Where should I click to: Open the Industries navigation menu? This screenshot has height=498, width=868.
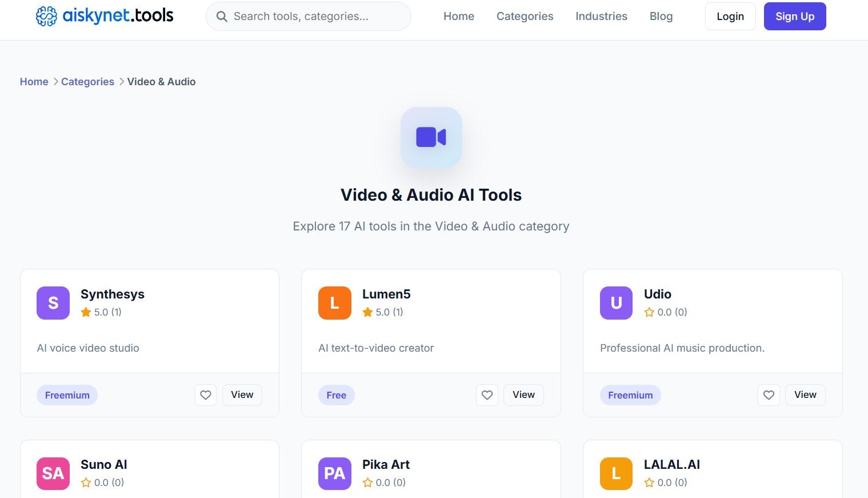601,16
